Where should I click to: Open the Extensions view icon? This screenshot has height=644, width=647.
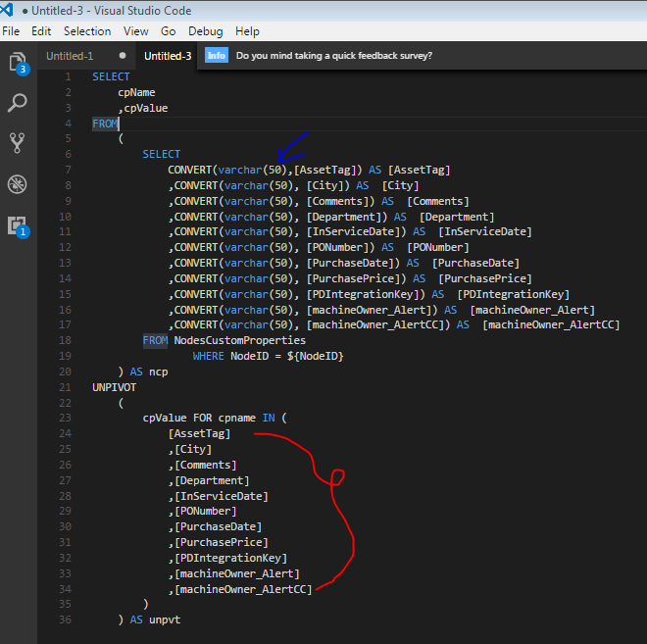[x=18, y=226]
